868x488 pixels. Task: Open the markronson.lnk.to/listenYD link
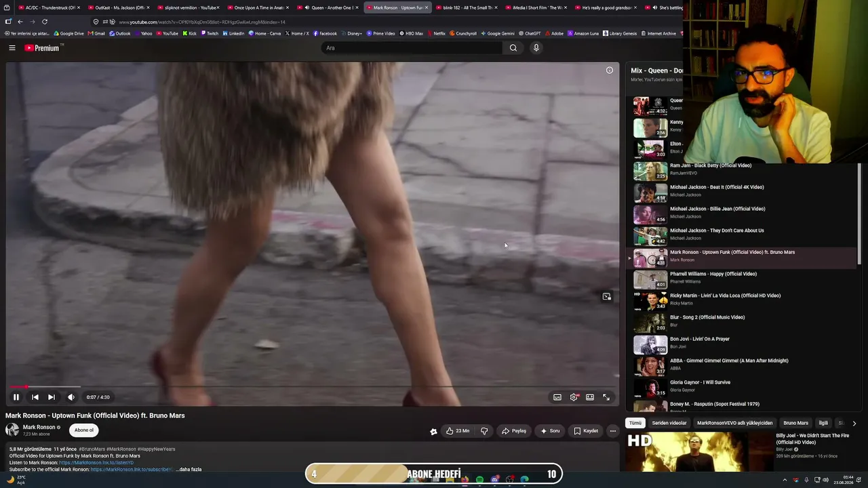96,463
